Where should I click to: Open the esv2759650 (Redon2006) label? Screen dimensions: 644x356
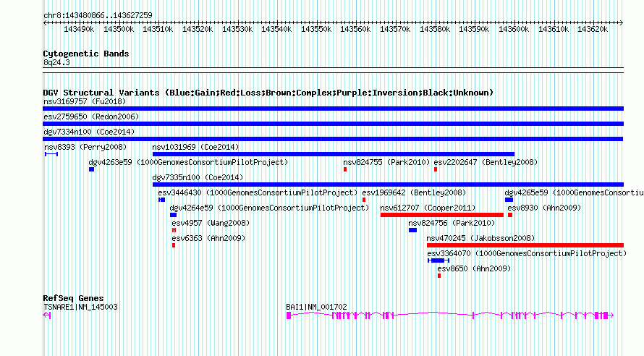point(91,116)
